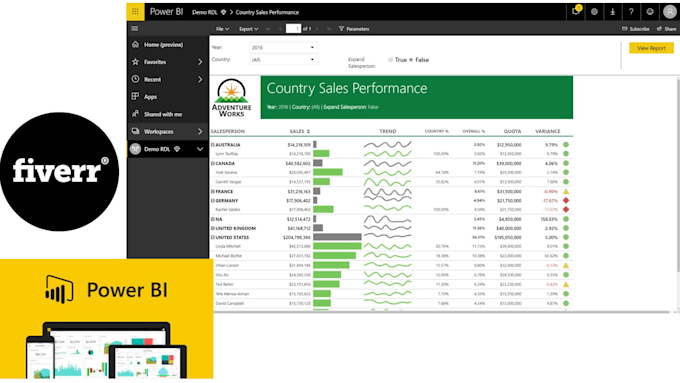This screenshot has height=383, width=680.
Task: Open the help question mark icon
Action: click(x=631, y=12)
